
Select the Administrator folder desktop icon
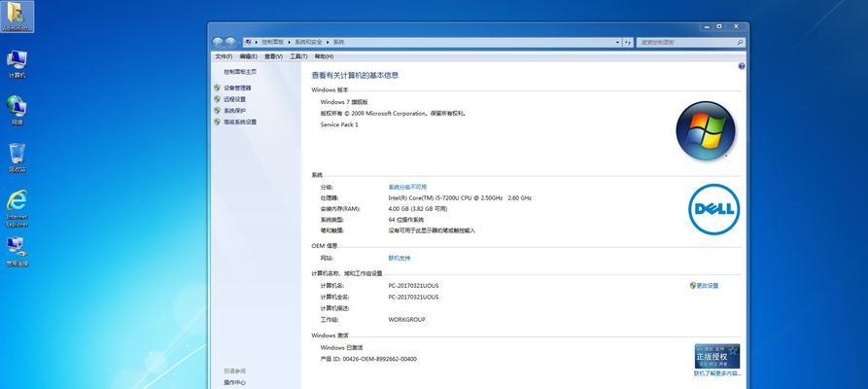[17, 17]
